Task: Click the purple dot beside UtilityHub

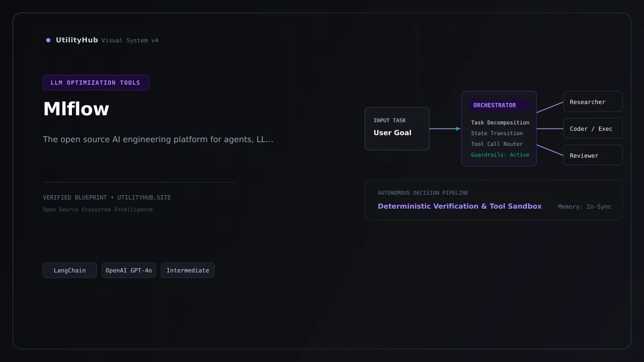Action: coord(48,40)
